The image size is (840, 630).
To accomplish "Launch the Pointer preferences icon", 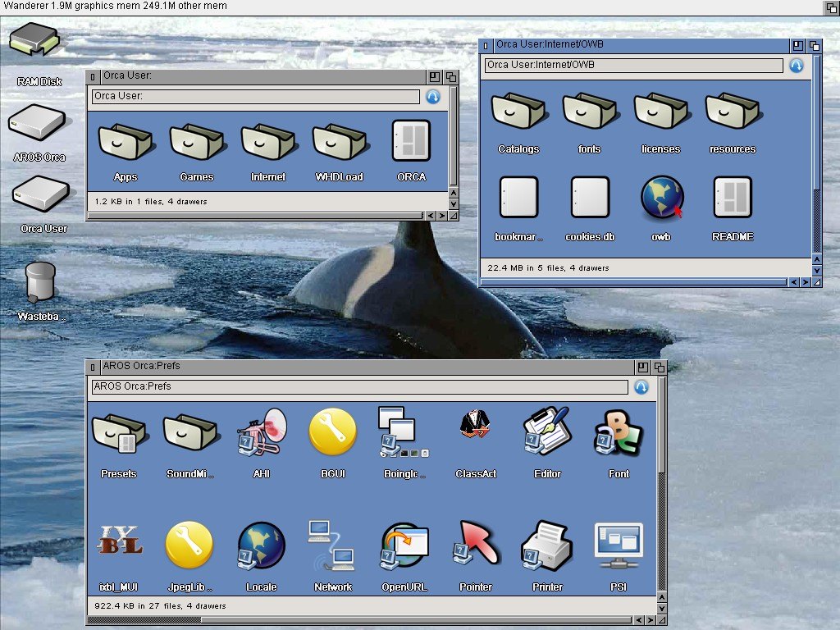I will point(476,546).
